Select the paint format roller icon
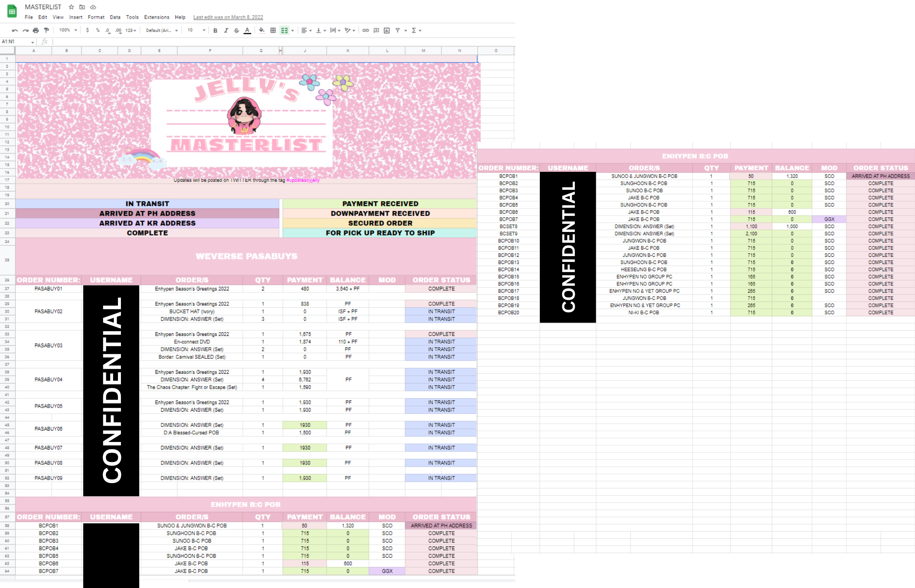The width and height of the screenshot is (915, 588). [x=47, y=31]
